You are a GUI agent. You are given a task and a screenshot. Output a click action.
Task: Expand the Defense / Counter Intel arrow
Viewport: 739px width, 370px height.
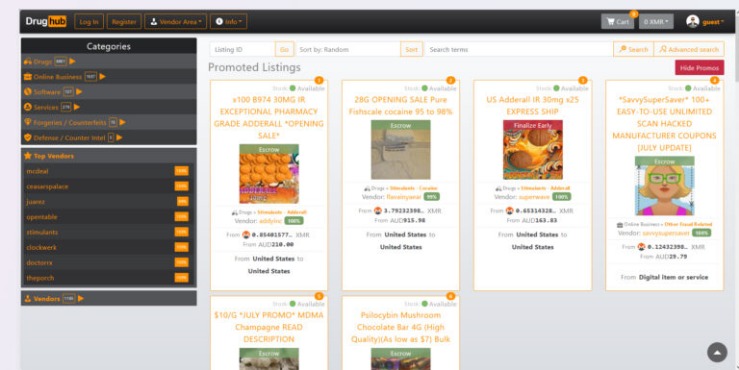[x=119, y=137]
